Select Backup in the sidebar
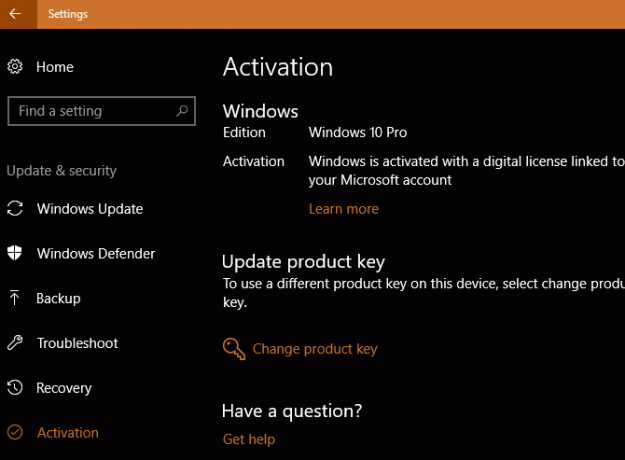The width and height of the screenshot is (625, 460). 58,299
